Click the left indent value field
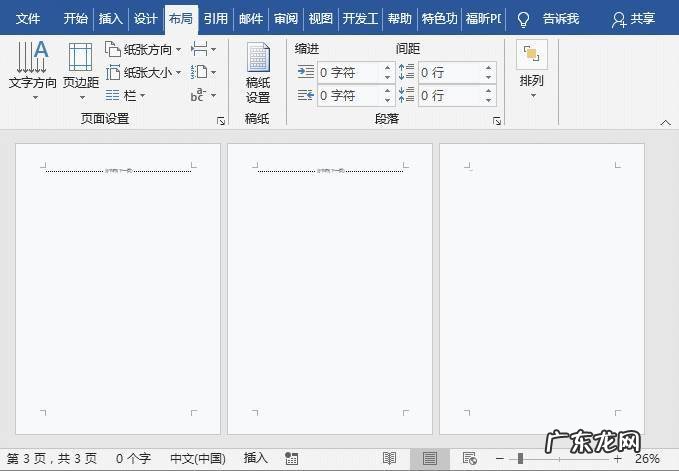Image resolution: width=679 pixels, height=471 pixels. tap(350, 72)
